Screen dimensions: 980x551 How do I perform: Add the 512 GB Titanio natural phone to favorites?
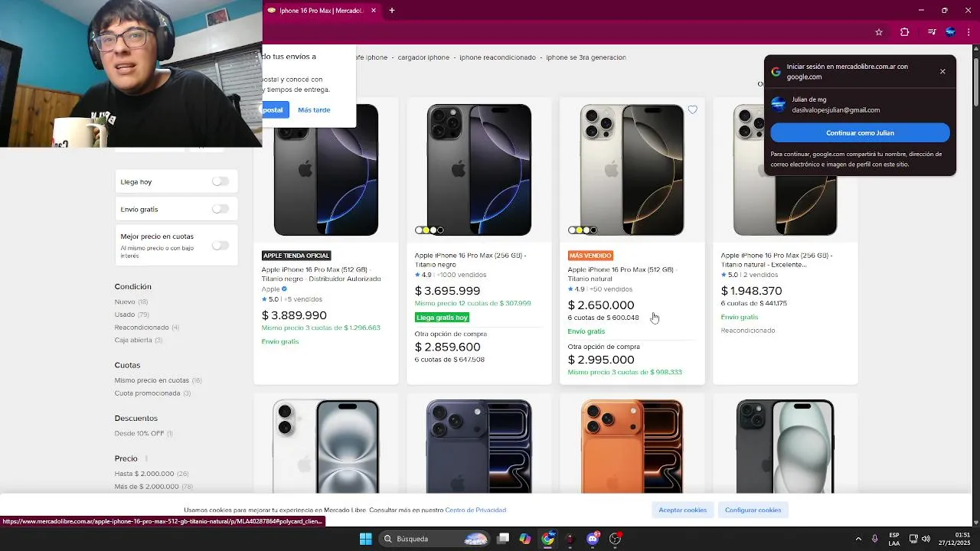point(692,110)
